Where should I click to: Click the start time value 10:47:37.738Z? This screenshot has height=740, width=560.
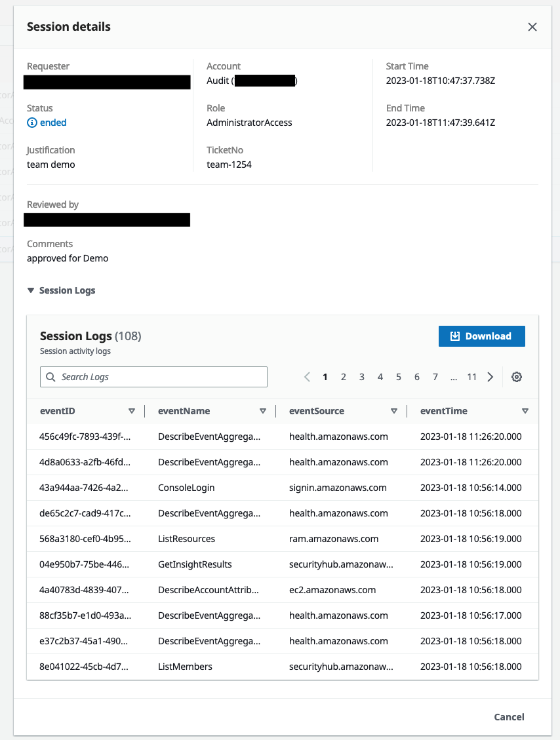441,81
